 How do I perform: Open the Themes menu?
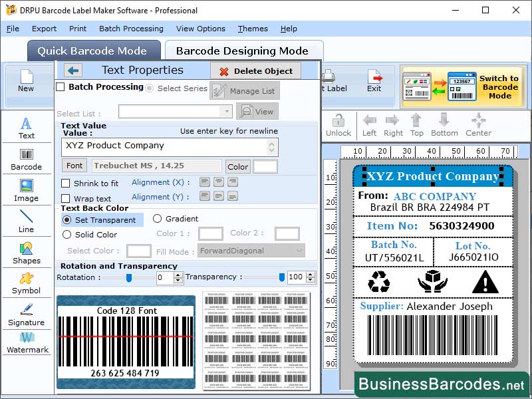tap(252, 29)
